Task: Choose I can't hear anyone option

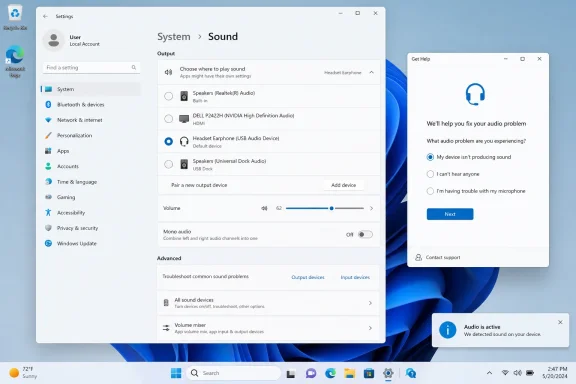Action: click(430, 174)
